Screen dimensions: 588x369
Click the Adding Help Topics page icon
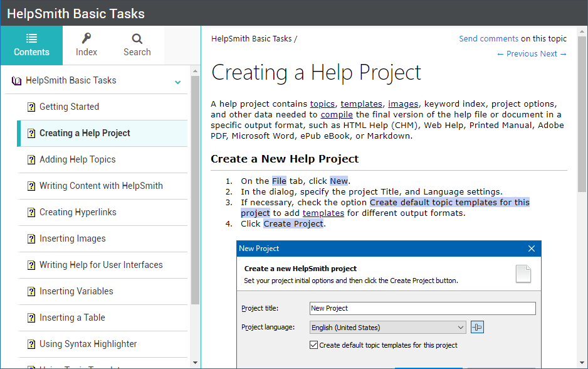pos(31,160)
